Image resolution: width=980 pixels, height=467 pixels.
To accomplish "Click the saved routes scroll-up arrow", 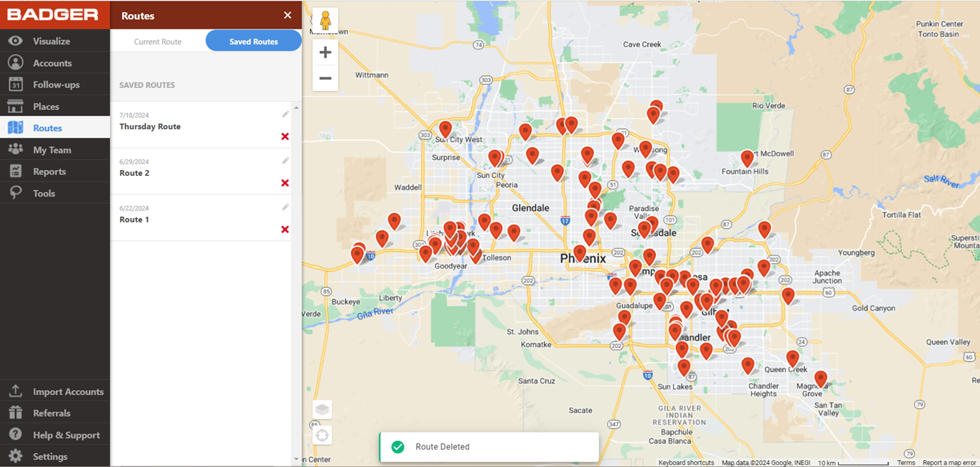I will click(296, 108).
